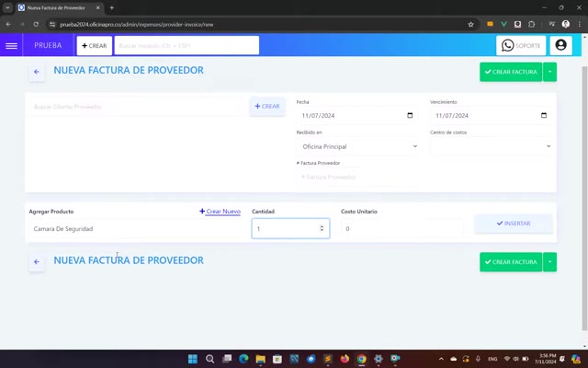Open calendar picker for Vencimiento

tap(544, 115)
